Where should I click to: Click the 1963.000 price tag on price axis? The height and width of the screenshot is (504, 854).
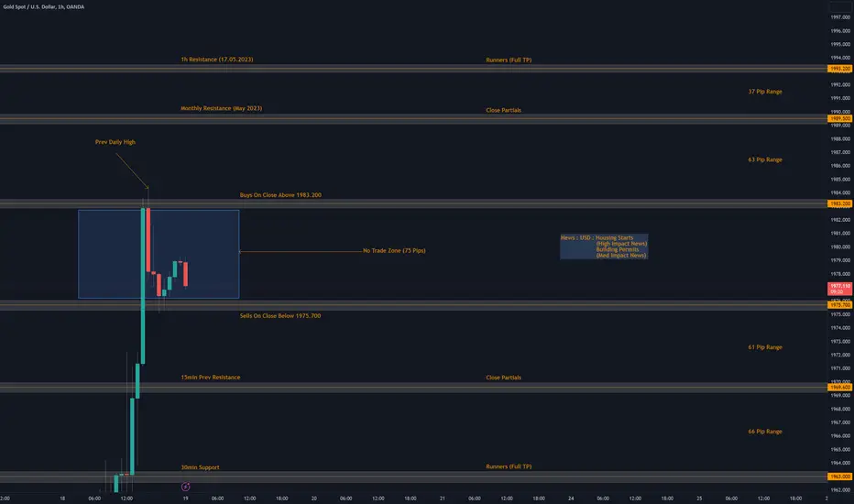(840, 477)
